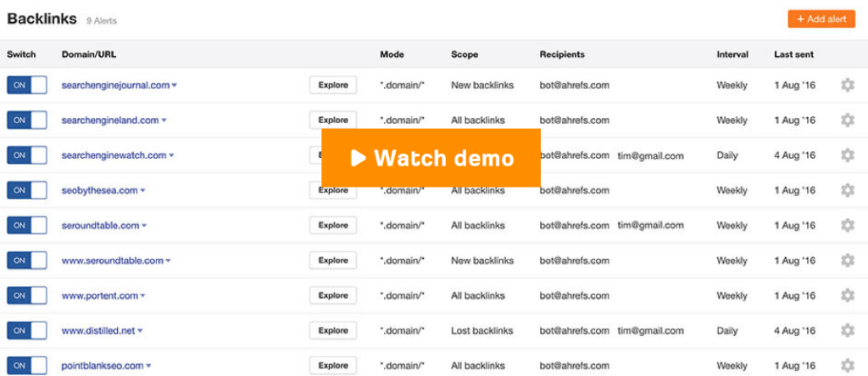Screen dimensions: 868x376
Task: Expand the pointblankseo.com dropdown arrow
Action: point(148,366)
